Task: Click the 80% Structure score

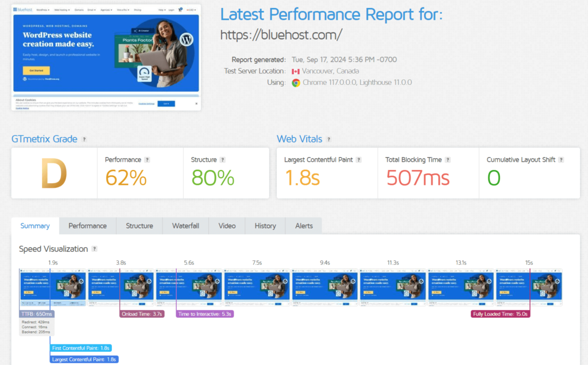Action: coord(212,178)
